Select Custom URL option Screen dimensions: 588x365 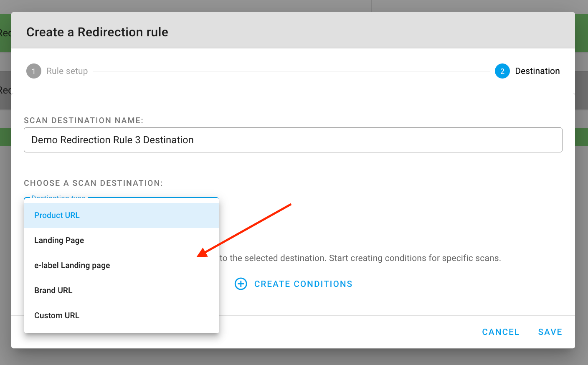pyautogui.click(x=56, y=316)
